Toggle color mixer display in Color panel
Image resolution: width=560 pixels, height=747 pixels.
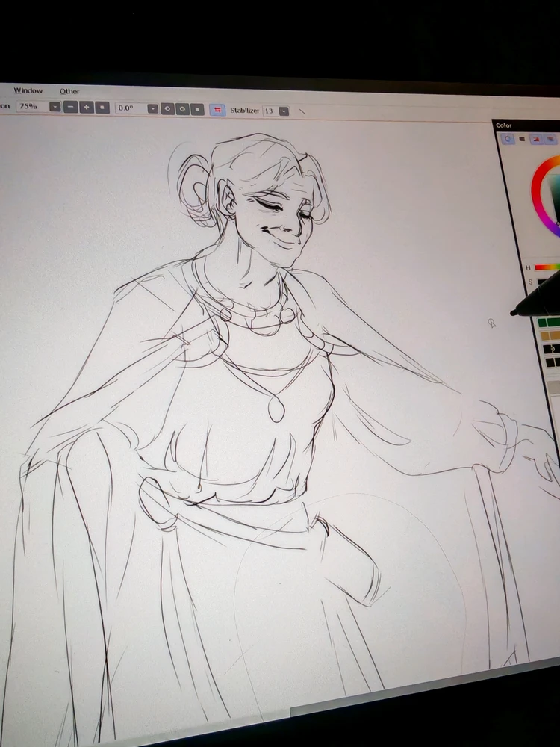click(x=550, y=140)
